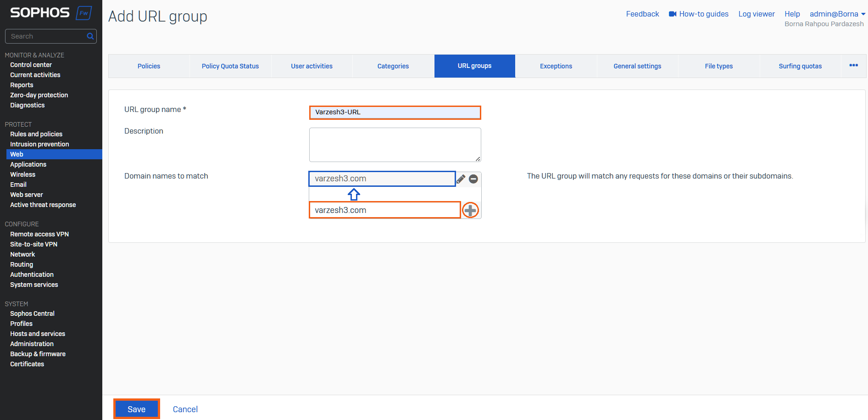Open the User activities tab
This screenshot has height=420, width=868.
point(312,66)
